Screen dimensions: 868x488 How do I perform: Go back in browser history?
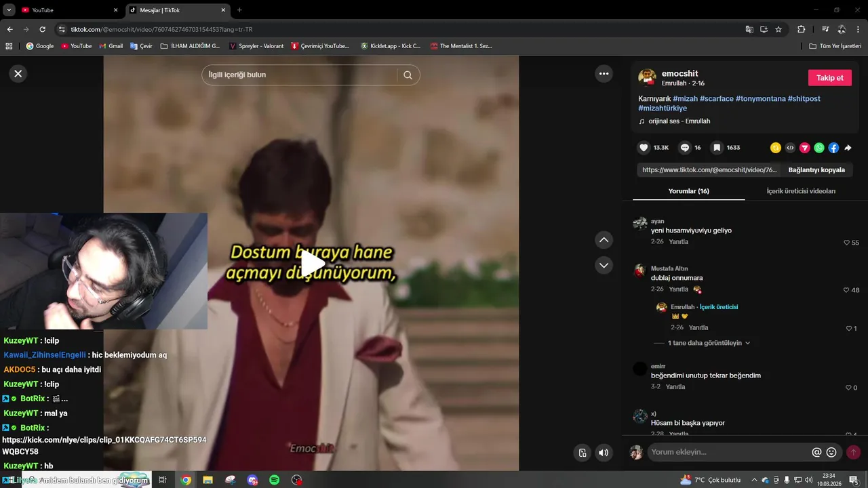point(9,29)
